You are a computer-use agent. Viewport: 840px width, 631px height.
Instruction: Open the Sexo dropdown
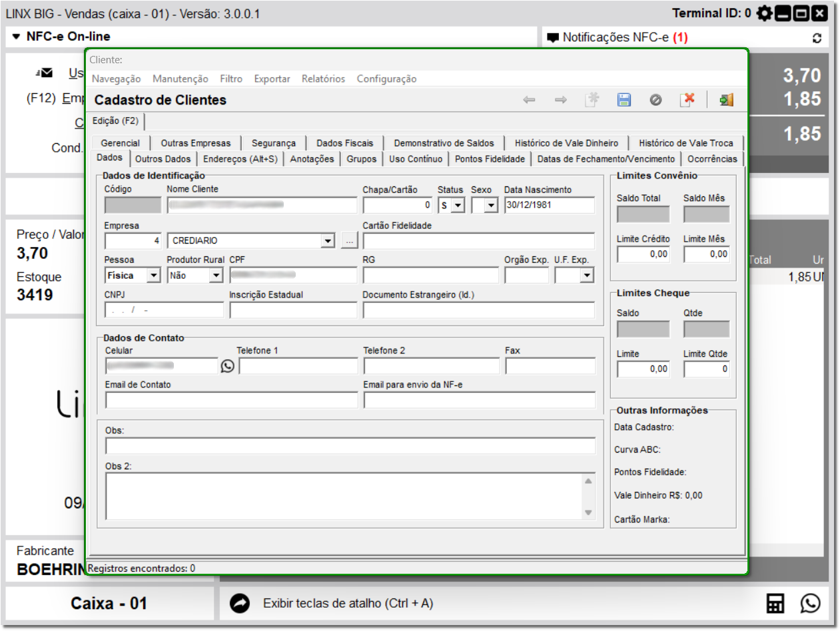pos(491,206)
